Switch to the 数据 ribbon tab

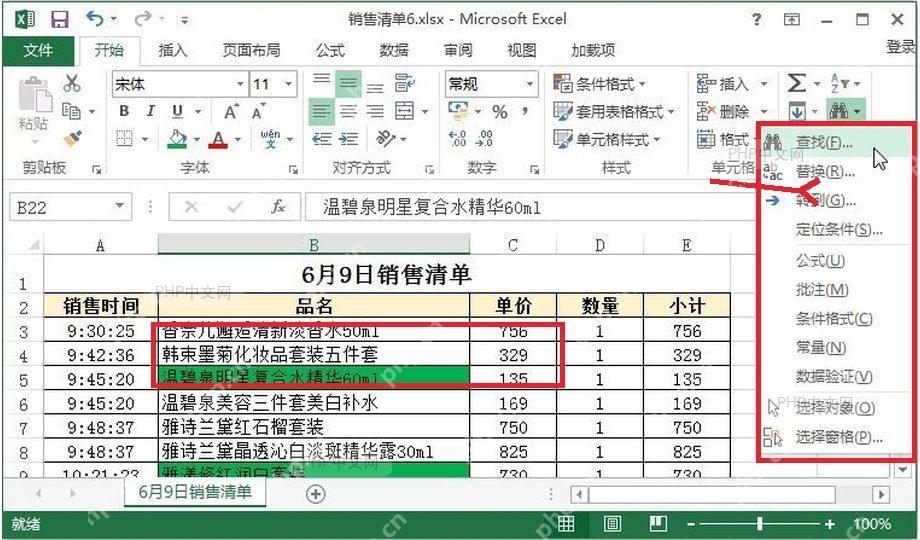(x=394, y=50)
